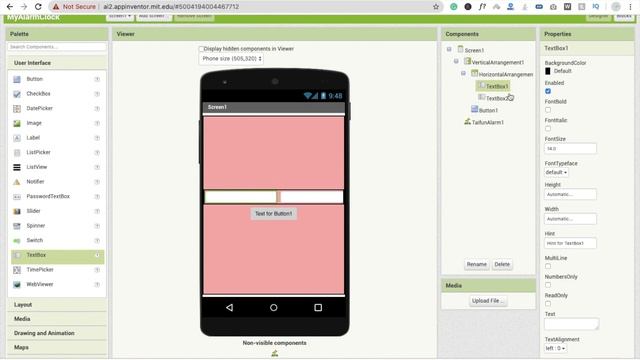Tap the phone preview Back navigation icon

click(229, 307)
